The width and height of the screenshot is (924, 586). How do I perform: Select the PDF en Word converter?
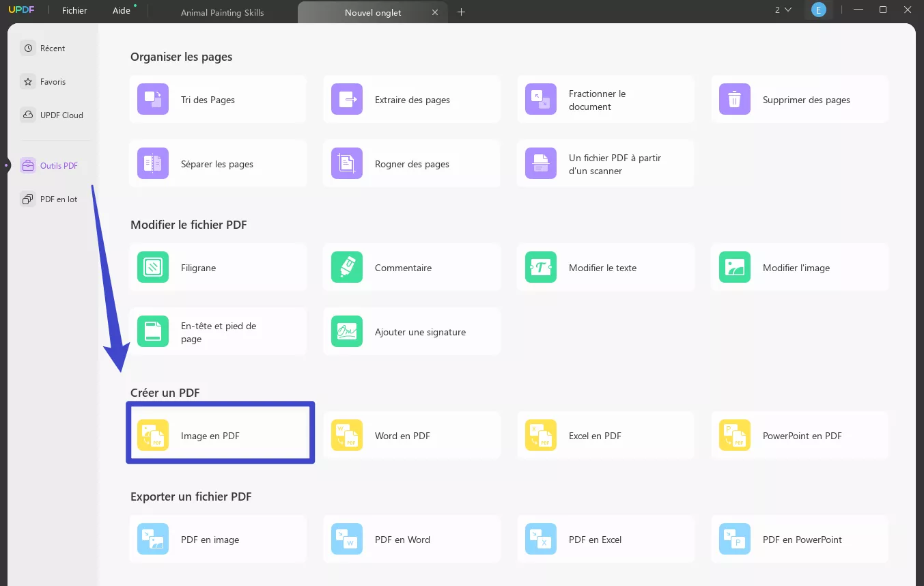(x=411, y=539)
